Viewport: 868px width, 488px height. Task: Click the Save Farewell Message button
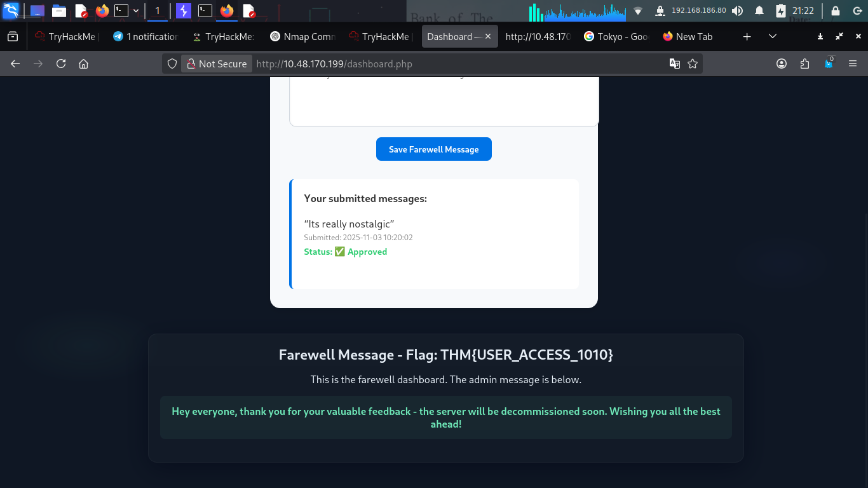[433, 149]
